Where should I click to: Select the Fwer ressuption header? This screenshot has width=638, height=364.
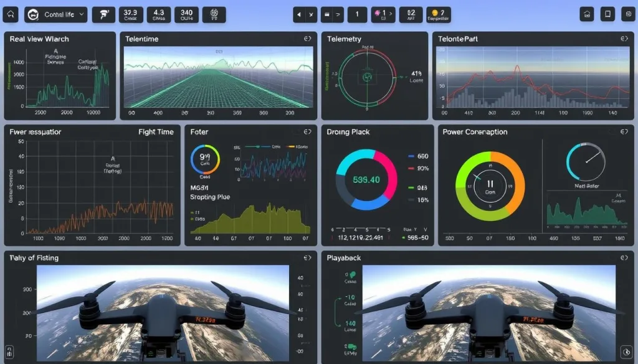point(36,132)
